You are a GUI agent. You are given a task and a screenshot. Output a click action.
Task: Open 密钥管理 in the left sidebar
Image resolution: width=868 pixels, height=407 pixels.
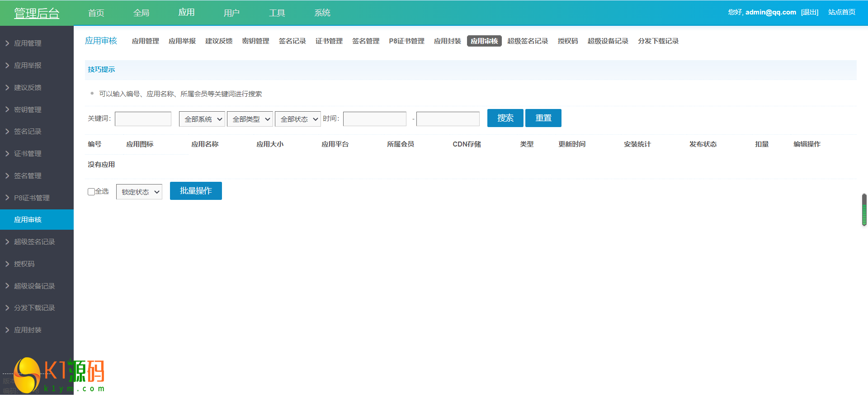28,110
